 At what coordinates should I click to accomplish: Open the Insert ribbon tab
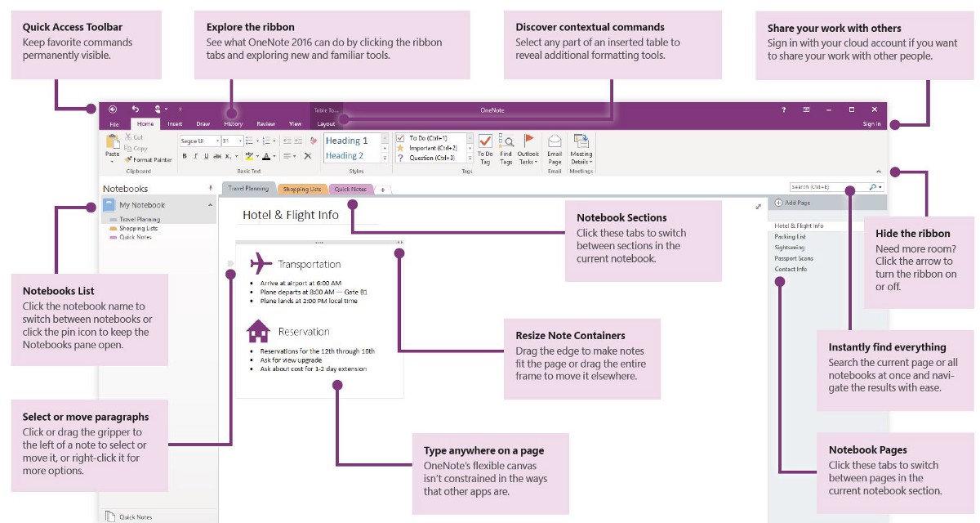click(174, 123)
